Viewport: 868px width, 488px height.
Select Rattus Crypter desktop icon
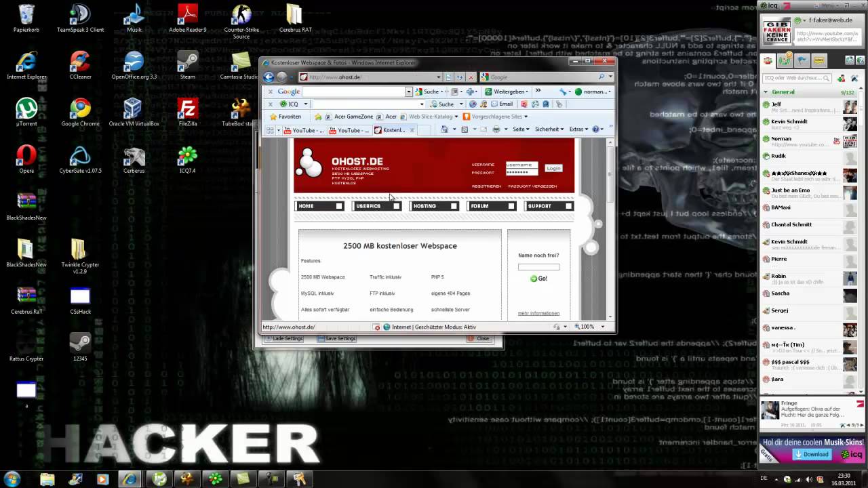26,347
